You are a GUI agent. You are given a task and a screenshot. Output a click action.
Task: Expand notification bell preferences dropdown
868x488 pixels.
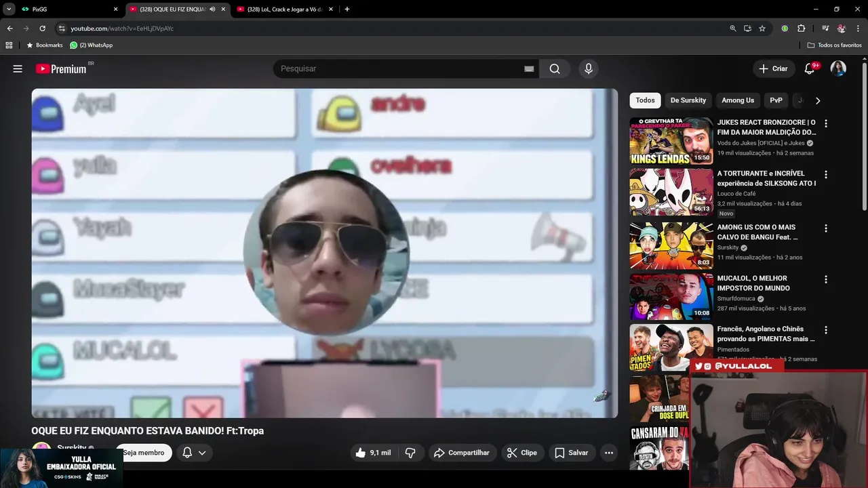[x=202, y=453]
